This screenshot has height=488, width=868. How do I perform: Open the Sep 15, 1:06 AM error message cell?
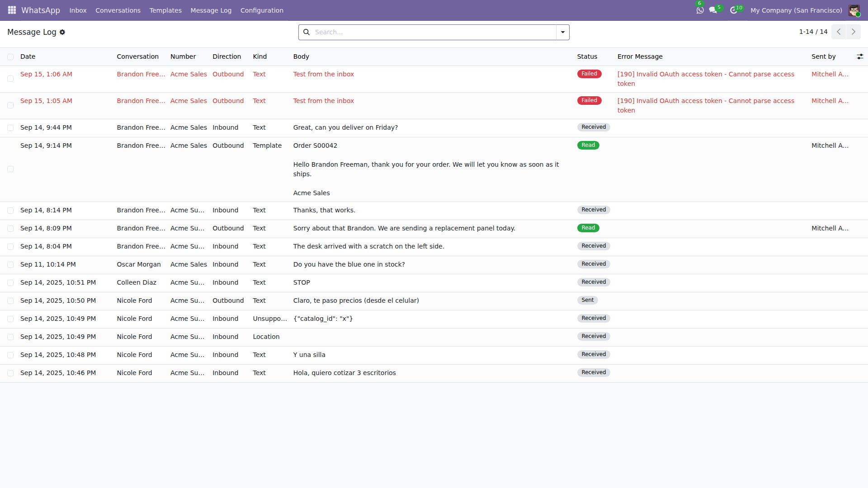(706, 79)
